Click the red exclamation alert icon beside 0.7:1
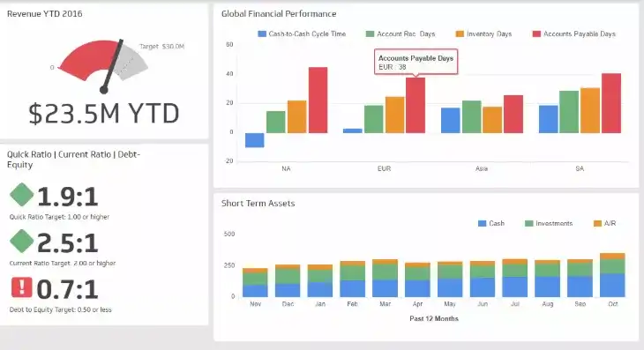 click(21, 287)
